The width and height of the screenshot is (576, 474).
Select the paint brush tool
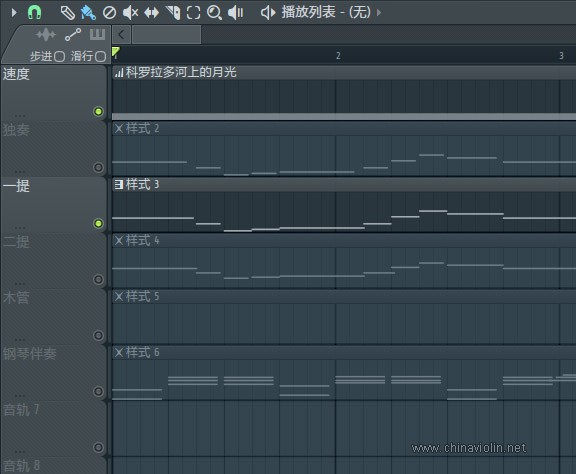88,13
